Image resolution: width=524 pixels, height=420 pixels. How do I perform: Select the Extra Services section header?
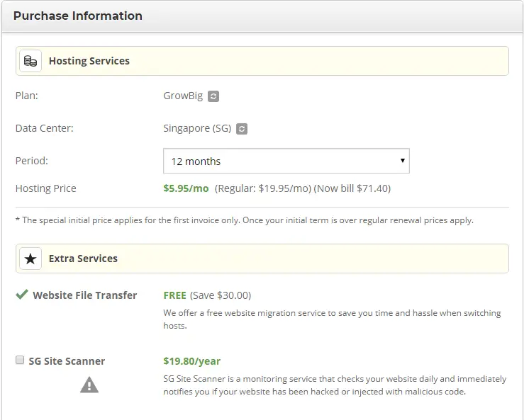point(83,259)
